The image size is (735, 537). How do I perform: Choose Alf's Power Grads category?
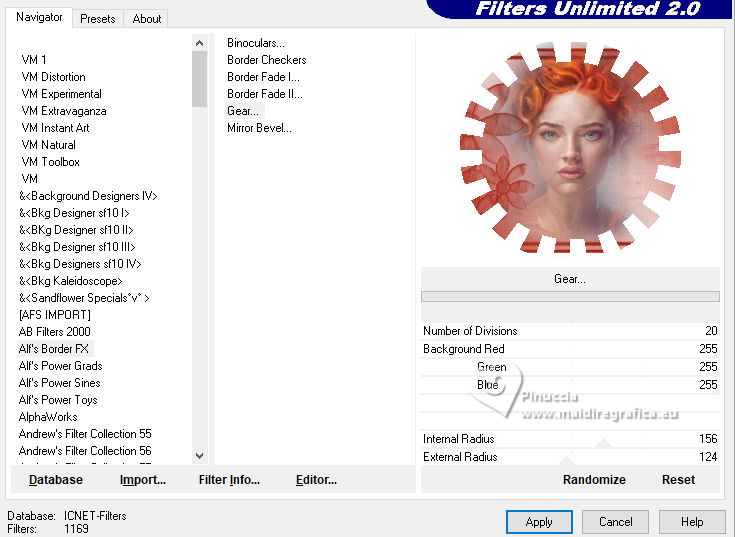[x=60, y=365]
